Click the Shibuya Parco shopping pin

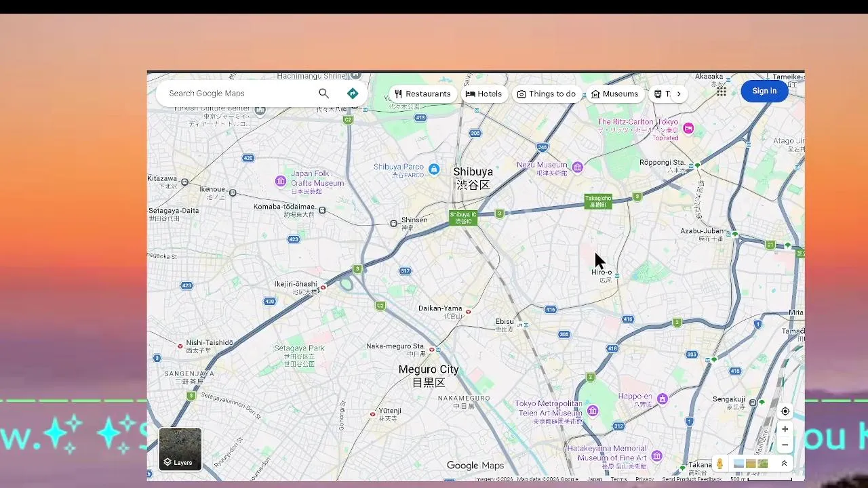(434, 168)
